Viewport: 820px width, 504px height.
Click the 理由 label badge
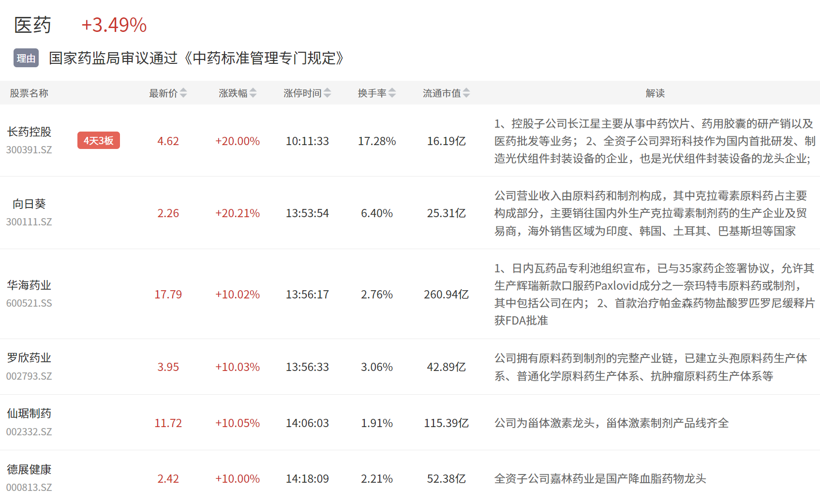(26, 58)
